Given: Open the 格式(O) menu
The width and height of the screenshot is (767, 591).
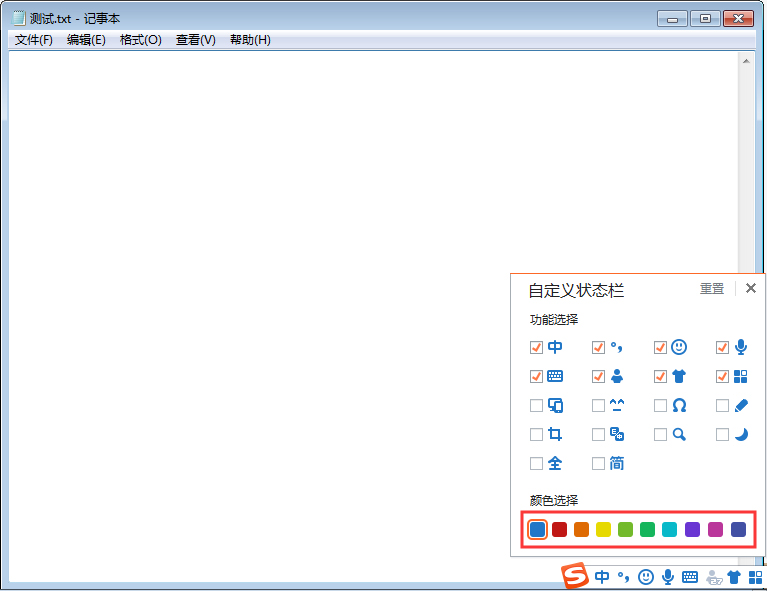Looking at the screenshot, I should (x=140, y=40).
